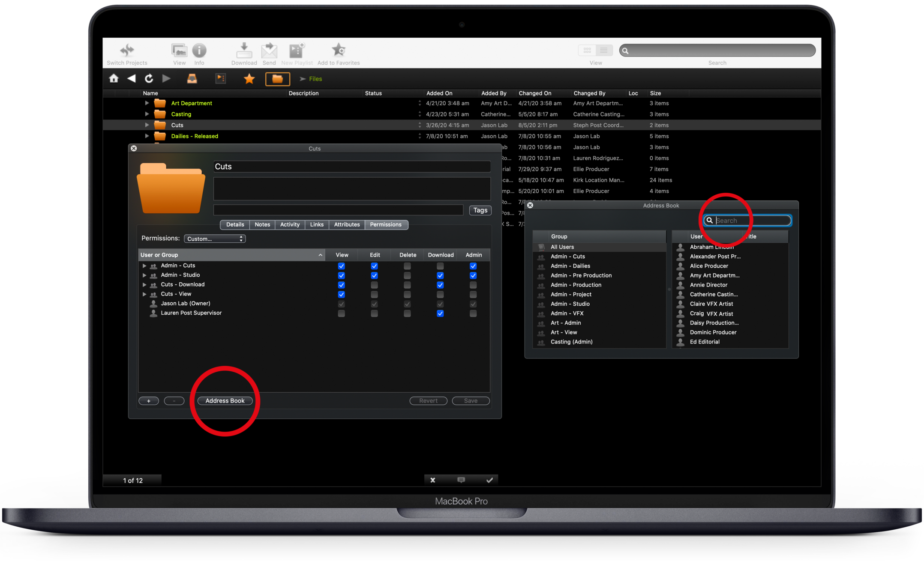Open the Attributes tab
Image resolution: width=924 pixels, height=561 pixels.
(x=347, y=224)
